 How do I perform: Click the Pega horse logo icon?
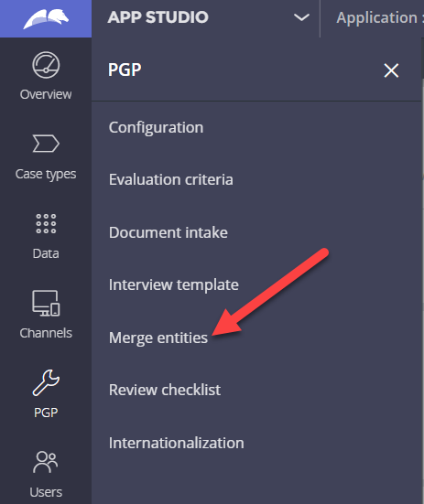point(46,18)
